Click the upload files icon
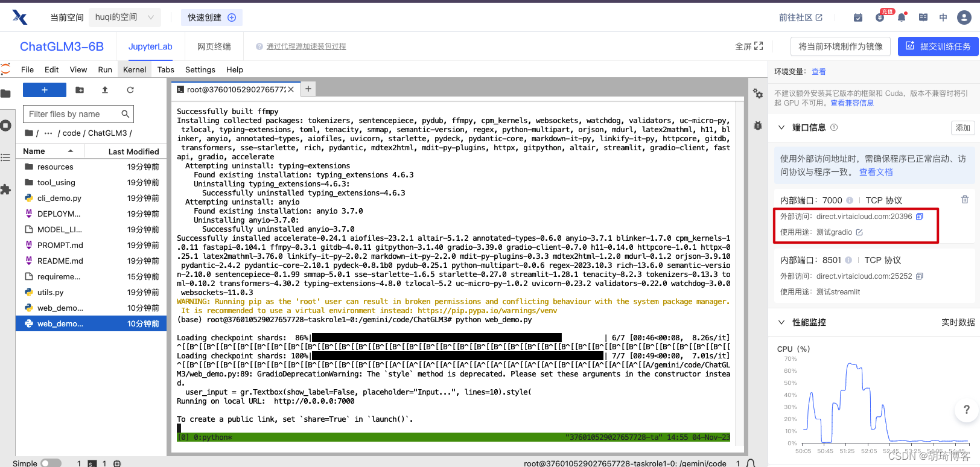This screenshot has height=467, width=980. 105,90
